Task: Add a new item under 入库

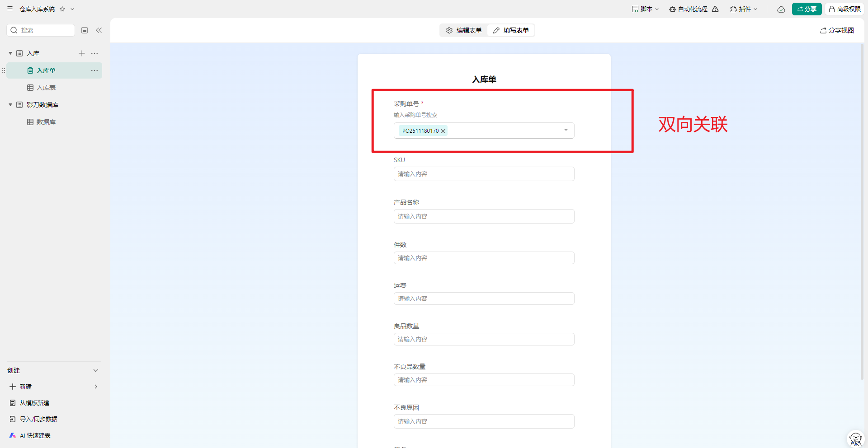Action: (82, 53)
